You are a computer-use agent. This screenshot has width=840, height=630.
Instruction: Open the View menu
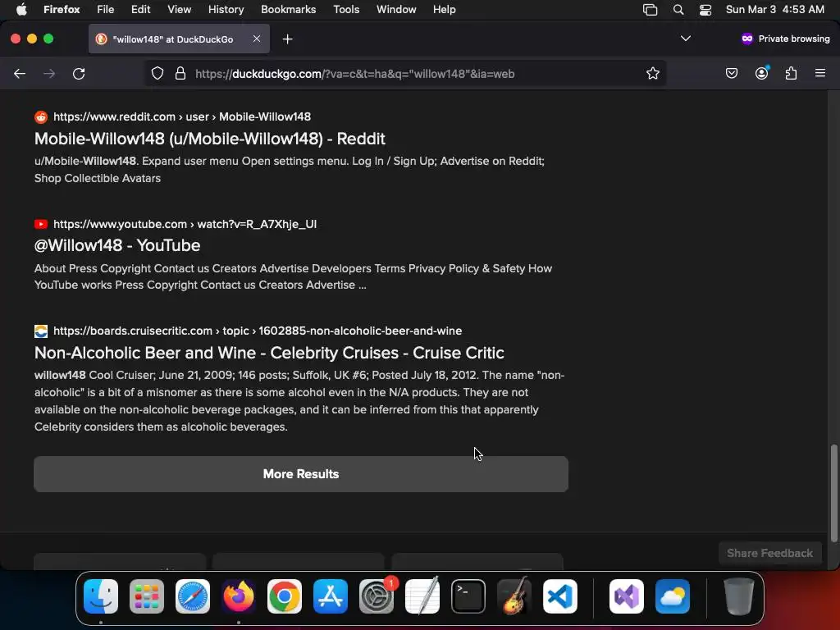point(179,9)
